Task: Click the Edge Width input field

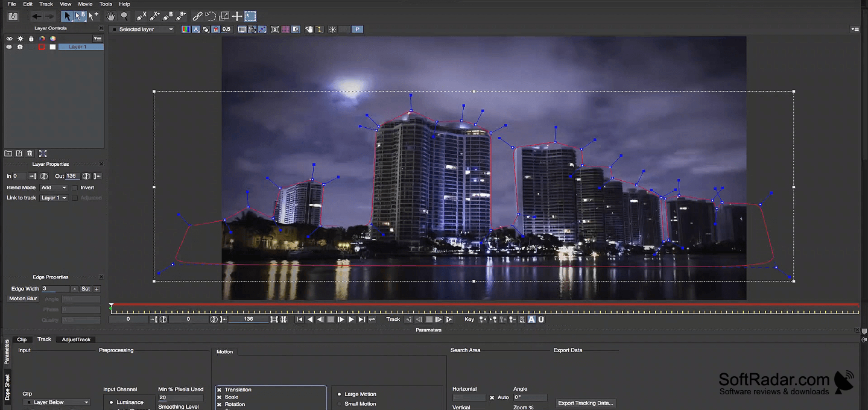Action: 56,289
